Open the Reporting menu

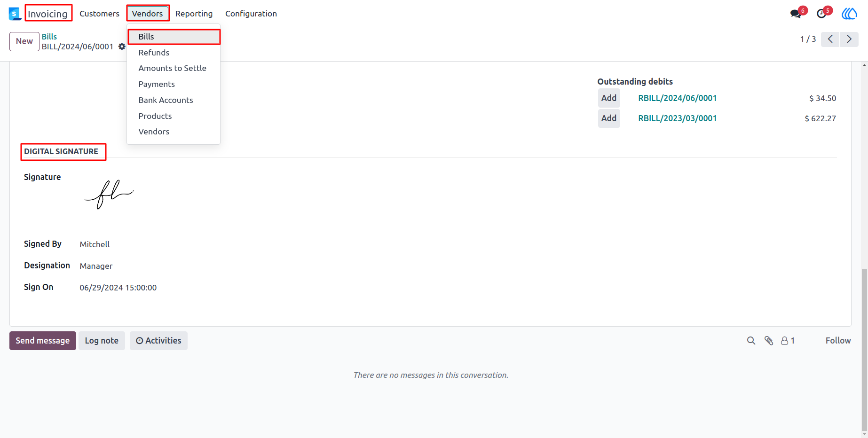[x=194, y=14]
